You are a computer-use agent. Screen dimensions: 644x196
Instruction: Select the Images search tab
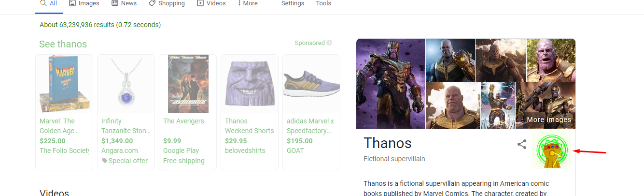click(x=84, y=3)
